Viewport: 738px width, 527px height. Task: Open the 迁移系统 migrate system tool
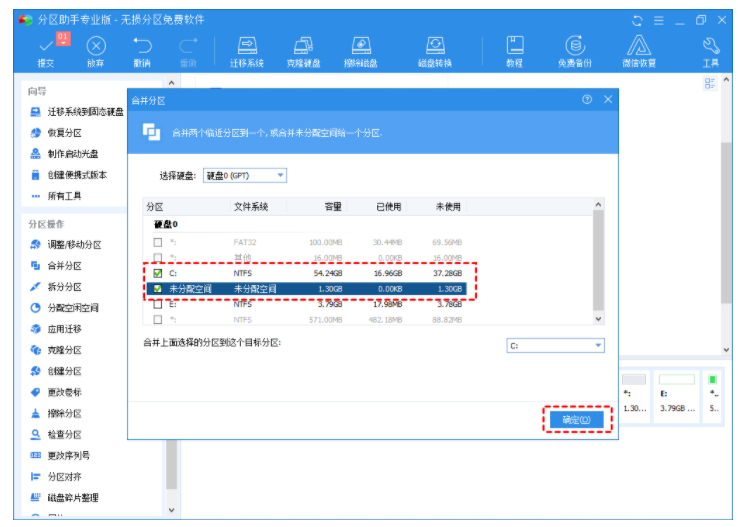coord(246,50)
